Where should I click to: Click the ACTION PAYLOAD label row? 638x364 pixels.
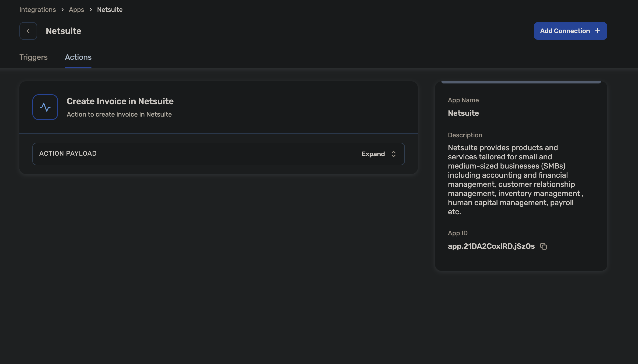point(68,153)
